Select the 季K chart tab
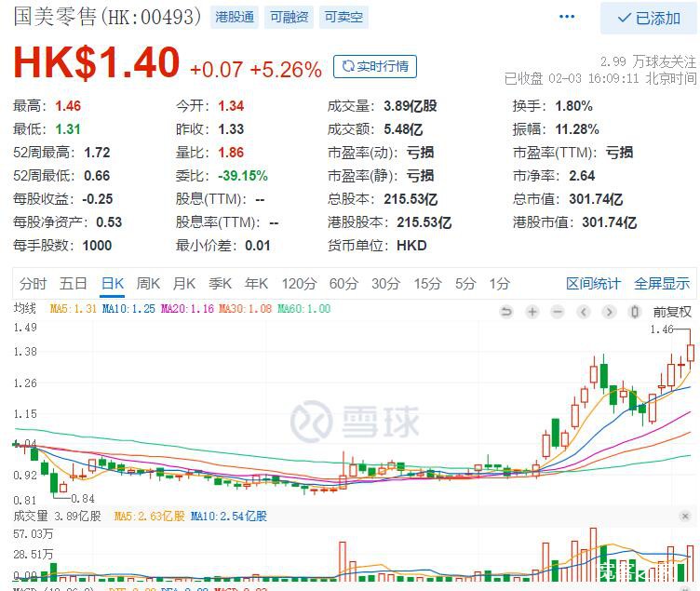Screen dimensions: 700x591 pos(220,284)
